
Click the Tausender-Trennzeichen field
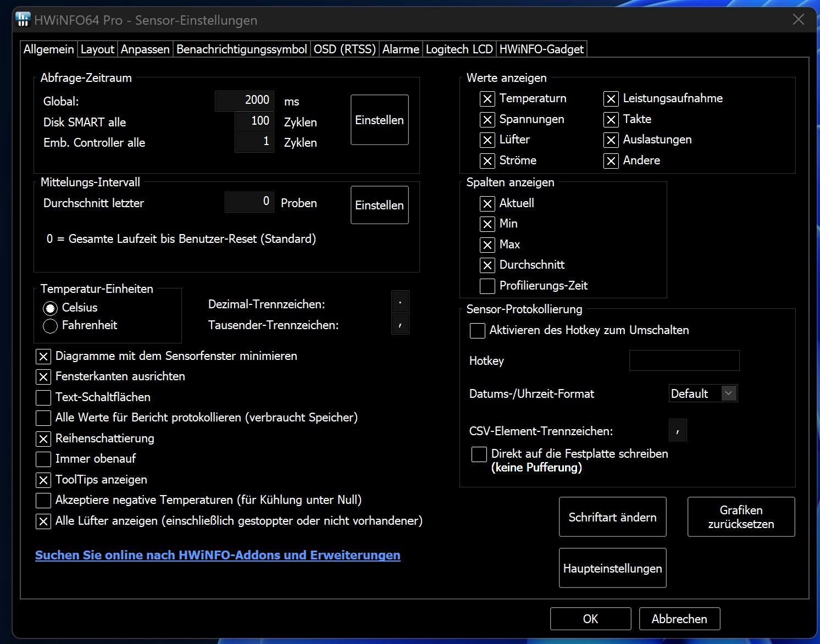[x=400, y=324]
